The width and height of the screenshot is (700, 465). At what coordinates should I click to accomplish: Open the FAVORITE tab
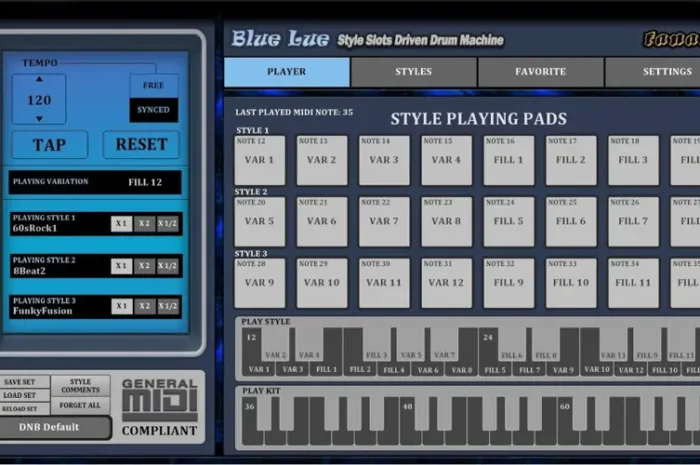(541, 72)
